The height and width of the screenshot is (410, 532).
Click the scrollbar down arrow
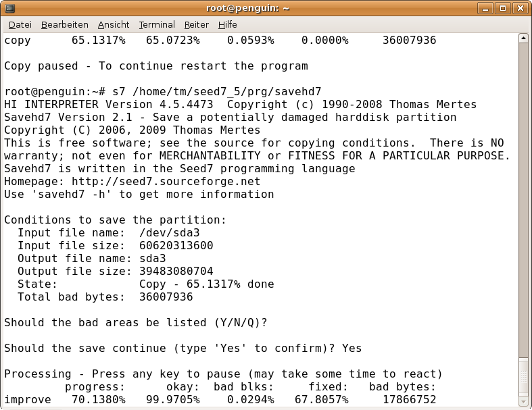(523, 402)
